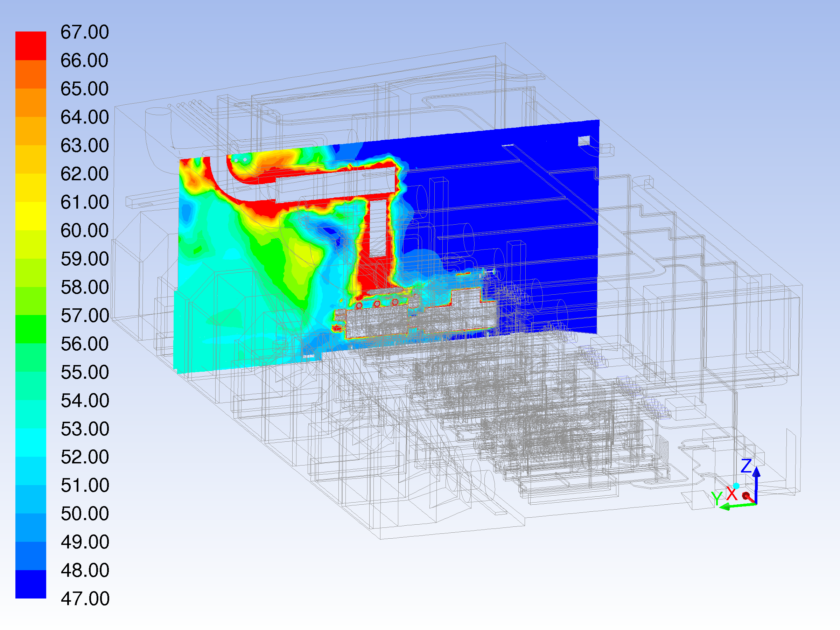
Task: Click the 67.00 legend maximum label
Action: pyautogui.click(x=85, y=32)
